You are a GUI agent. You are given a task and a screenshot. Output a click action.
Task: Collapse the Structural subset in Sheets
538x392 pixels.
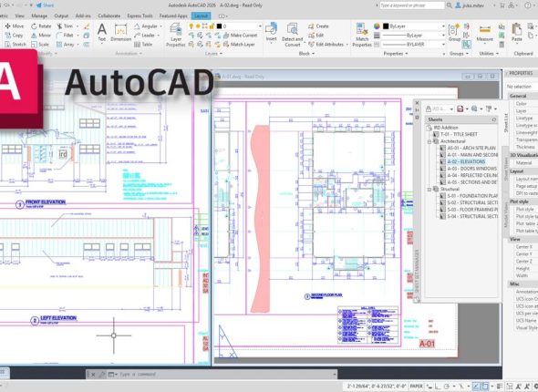(x=429, y=190)
